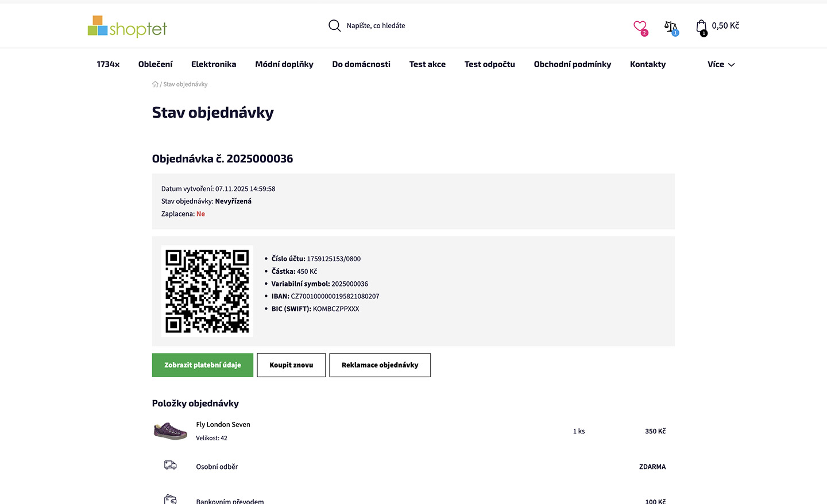
Task: Open the Oblečení menu category
Action: (155, 64)
